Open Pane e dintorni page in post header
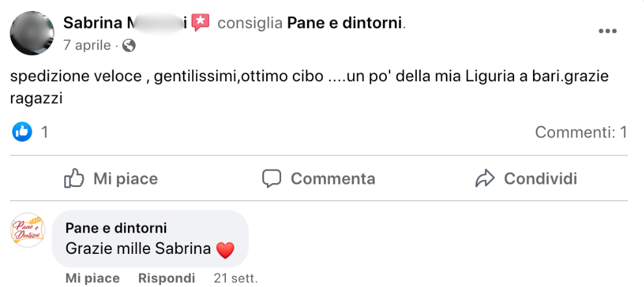The image size is (644, 287). click(x=344, y=23)
